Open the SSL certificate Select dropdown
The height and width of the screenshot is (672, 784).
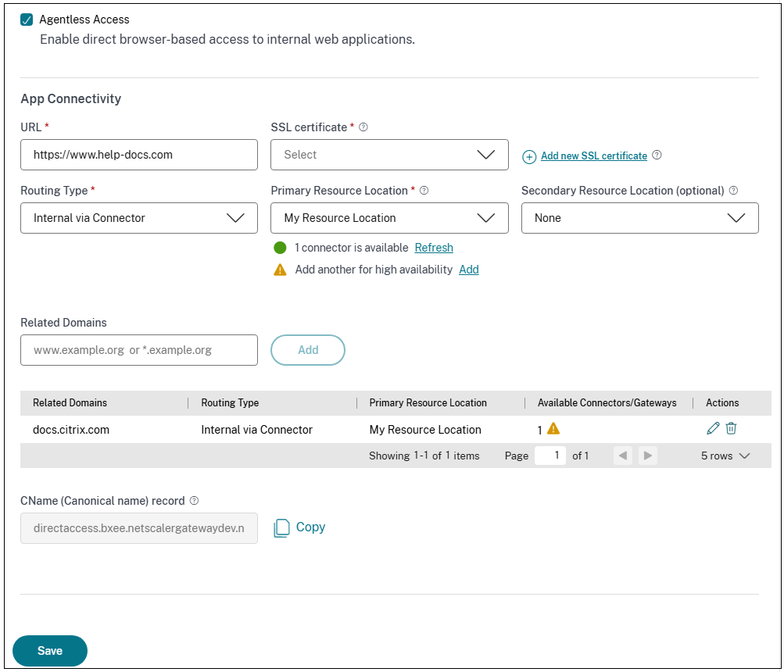(388, 154)
